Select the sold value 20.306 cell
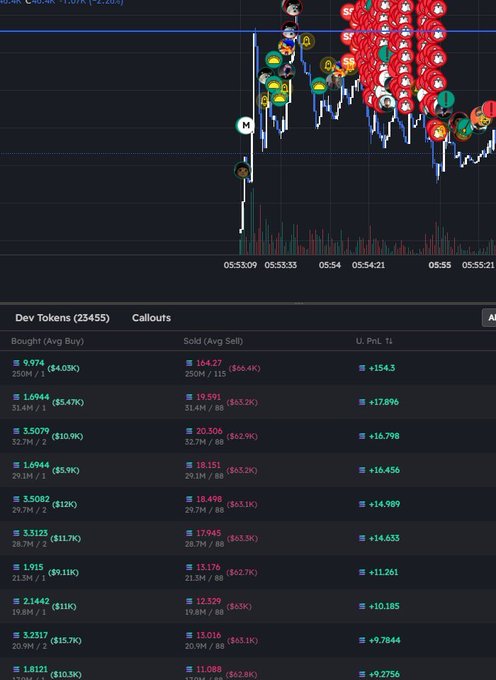The image size is (496, 680). click(209, 431)
